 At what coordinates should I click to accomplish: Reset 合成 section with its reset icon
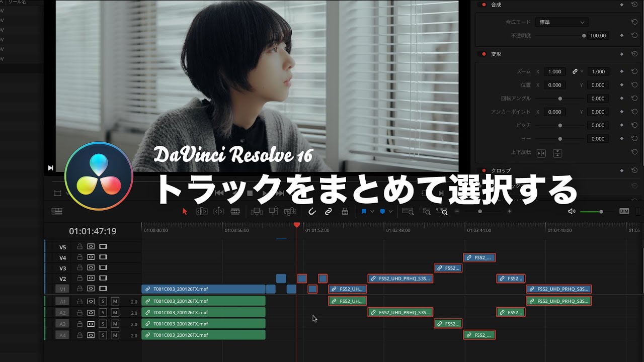[x=634, y=5]
